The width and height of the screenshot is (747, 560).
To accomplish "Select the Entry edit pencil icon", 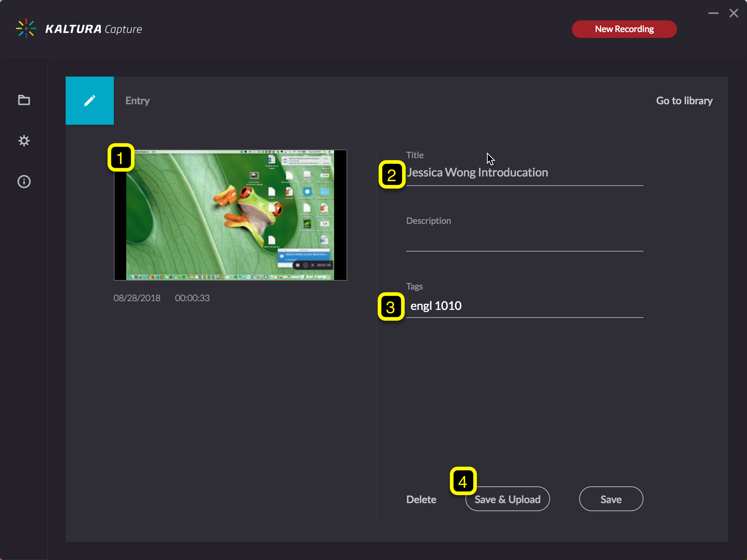I will 89,100.
